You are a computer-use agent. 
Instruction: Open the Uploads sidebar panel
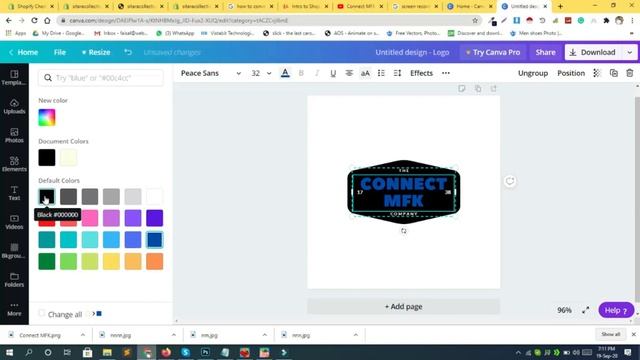(x=14, y=106)
